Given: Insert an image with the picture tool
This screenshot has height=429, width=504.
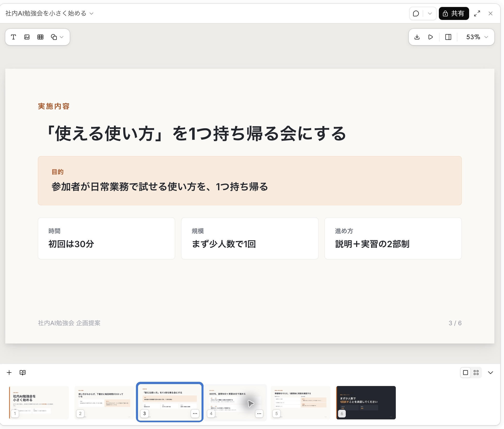Looking at the screenshot, I should click(27, 37).
